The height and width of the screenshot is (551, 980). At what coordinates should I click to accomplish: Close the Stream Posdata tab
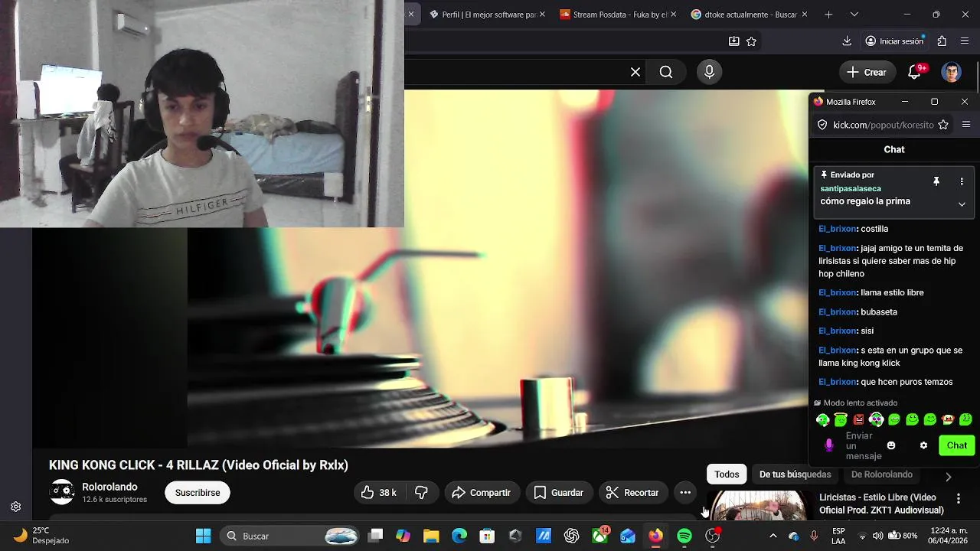click(x=673, y=15)
